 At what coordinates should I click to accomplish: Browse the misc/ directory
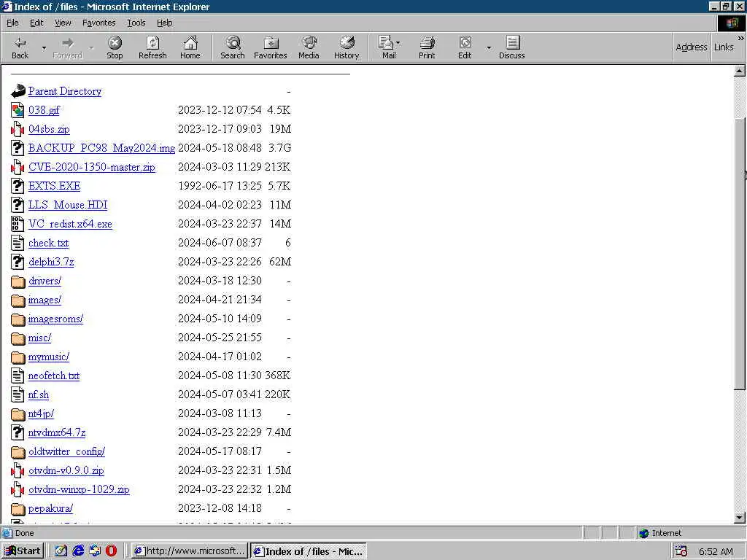[39, 338]
